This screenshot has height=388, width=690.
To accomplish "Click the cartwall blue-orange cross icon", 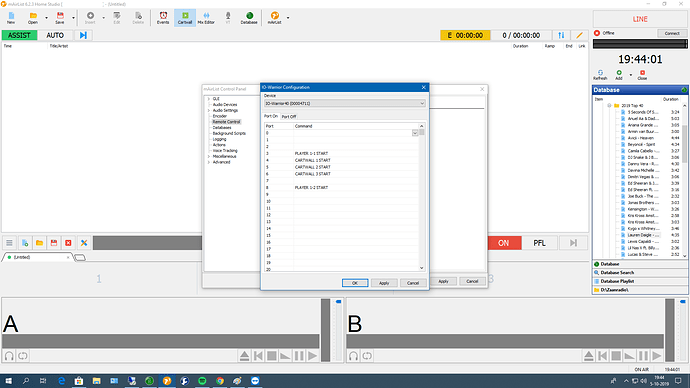I will [84, 243].
